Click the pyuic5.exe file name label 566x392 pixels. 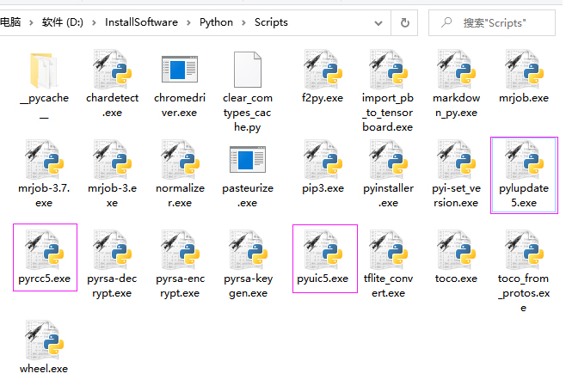coord(323,279)
